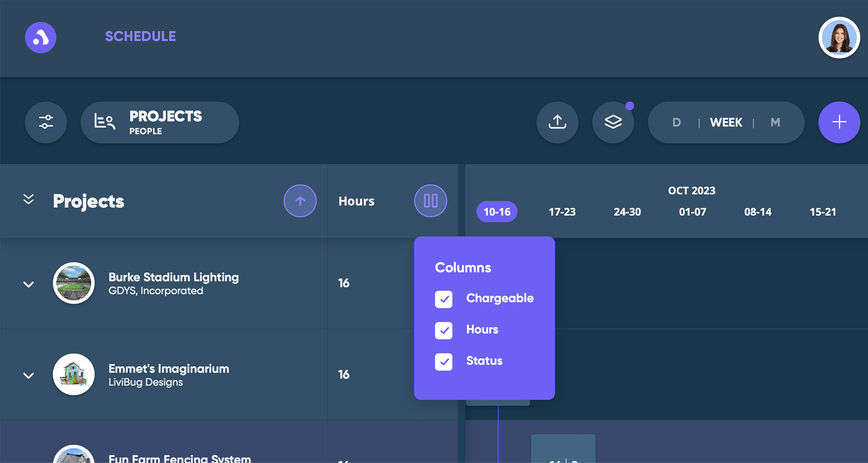Open the user profile avatar

[839, 37]
